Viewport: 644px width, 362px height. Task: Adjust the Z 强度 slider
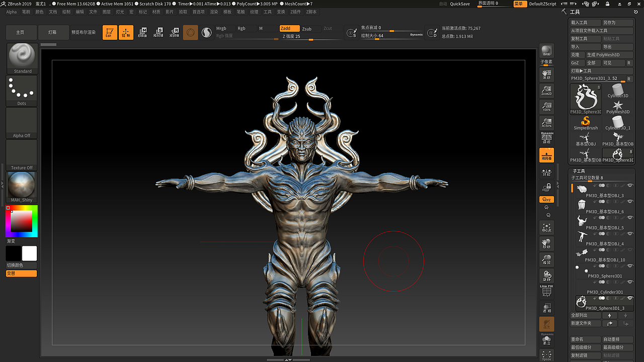[x=311, y=37]
